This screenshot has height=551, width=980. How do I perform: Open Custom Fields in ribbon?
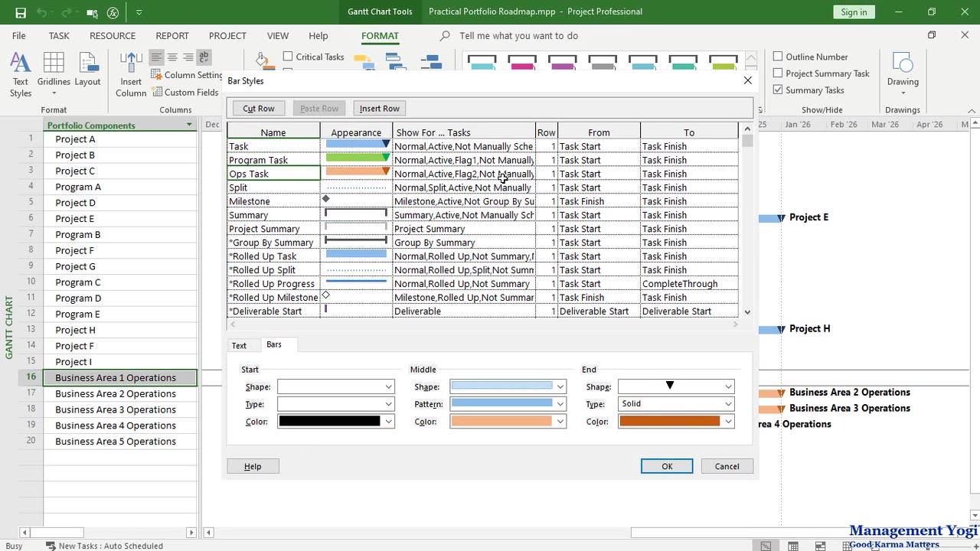click(185, 92)
